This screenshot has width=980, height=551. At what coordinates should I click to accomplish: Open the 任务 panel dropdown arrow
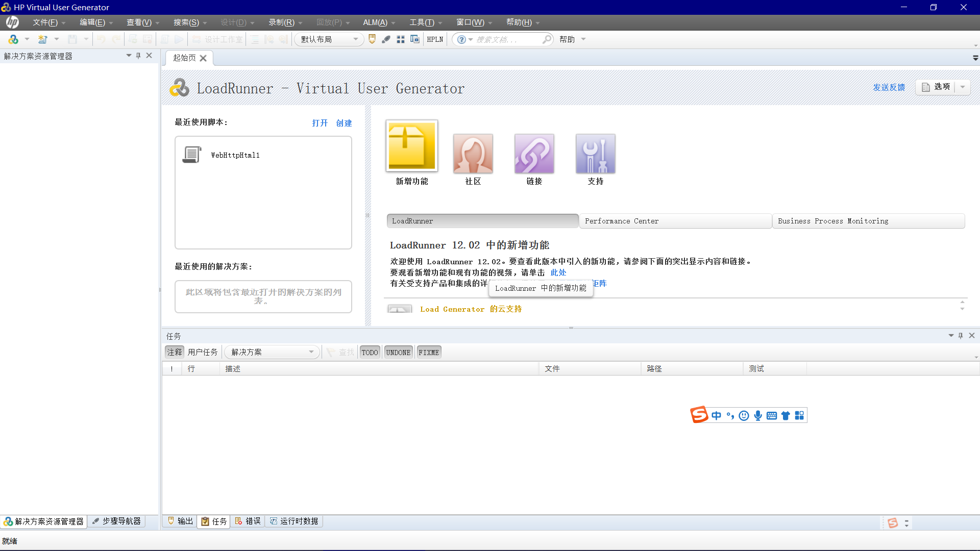tap(951, 335)
